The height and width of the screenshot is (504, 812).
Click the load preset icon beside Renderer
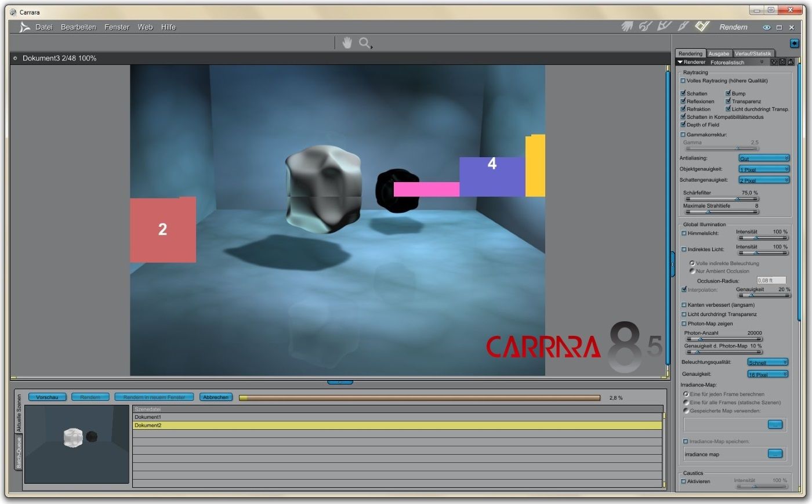(790, 62)
